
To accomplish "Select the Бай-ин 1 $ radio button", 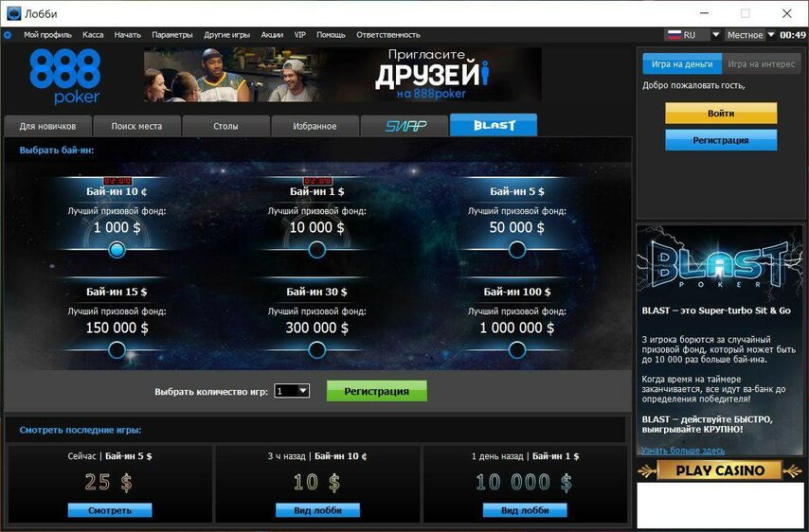I will tap(316, 250).
